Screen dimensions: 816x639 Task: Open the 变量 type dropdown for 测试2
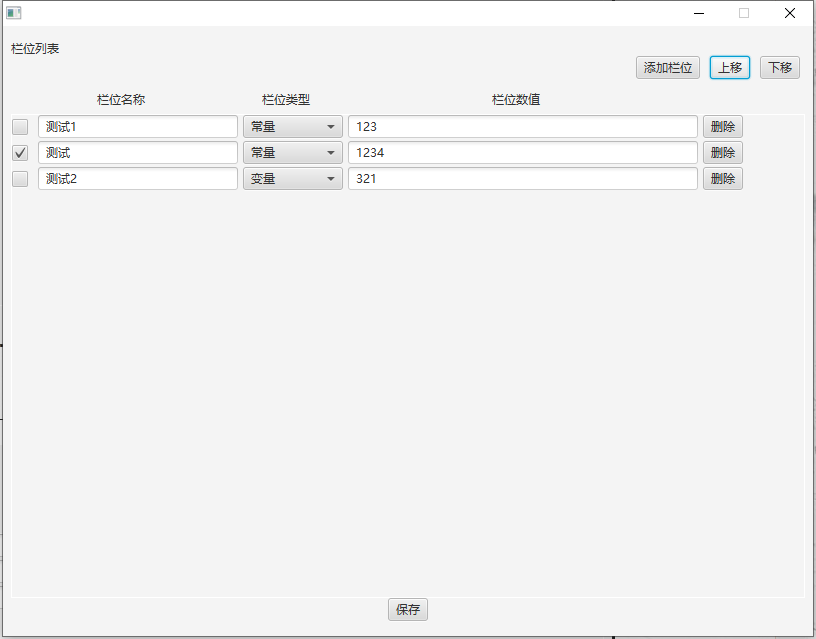[x=292, y=179]
